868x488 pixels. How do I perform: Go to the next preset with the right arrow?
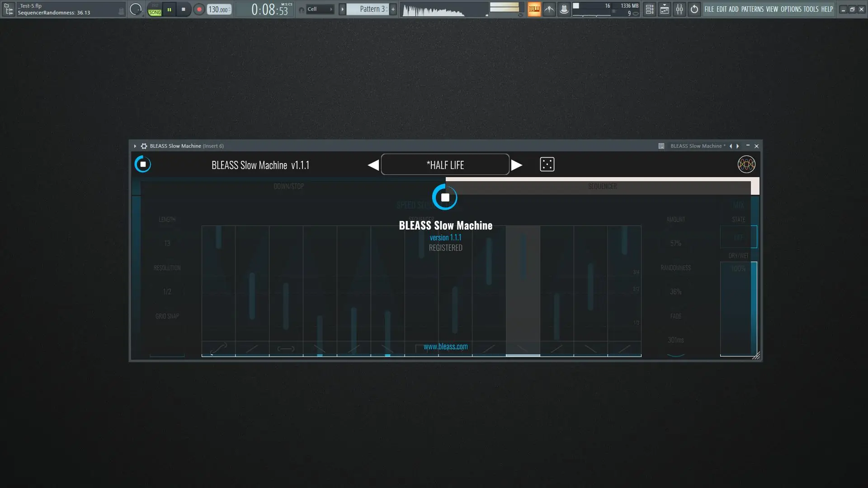tap(517, 165)
